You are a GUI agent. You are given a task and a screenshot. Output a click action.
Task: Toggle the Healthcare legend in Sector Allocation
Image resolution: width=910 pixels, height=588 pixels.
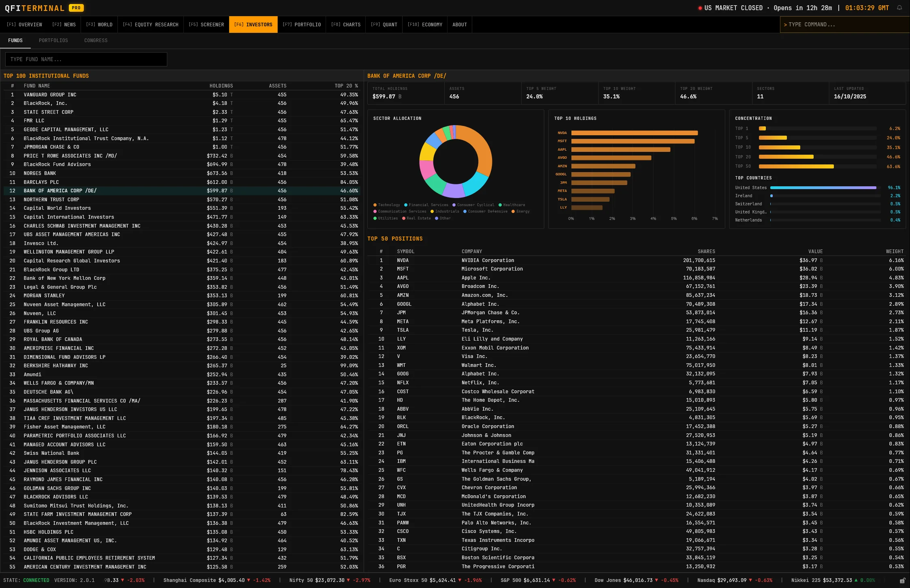click(x=513, y=205)
